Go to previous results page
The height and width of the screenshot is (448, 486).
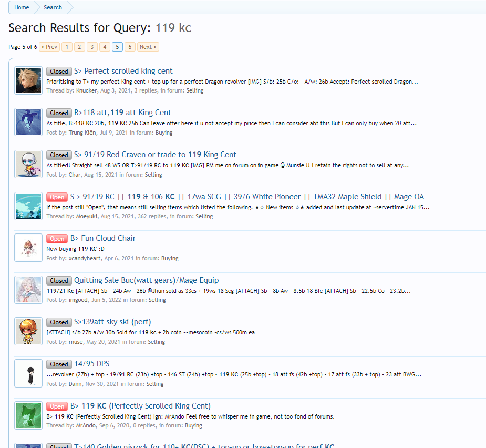point(49,47)
